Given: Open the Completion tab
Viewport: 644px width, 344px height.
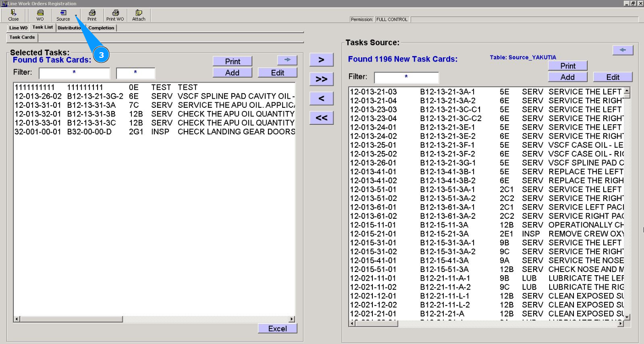Looking at the screenshot, I should (101, 28).
